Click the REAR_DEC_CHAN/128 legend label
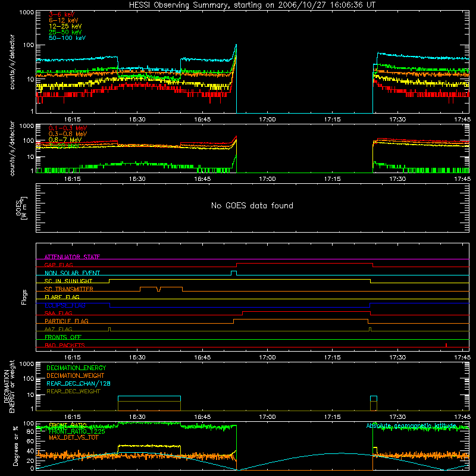Image resolution: width=476 pixels, height=476 pixels. pyautogui.click(x=79, y=383)
